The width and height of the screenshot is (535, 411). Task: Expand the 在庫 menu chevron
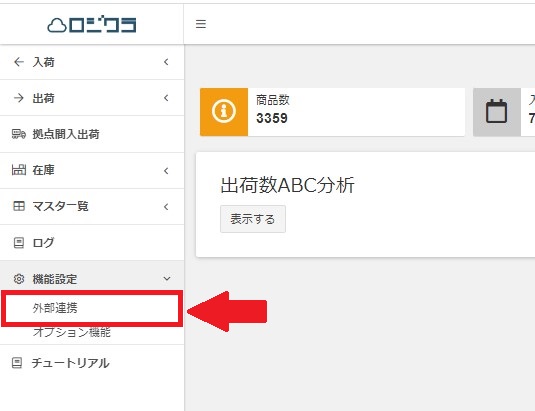[x=166, y=171]
